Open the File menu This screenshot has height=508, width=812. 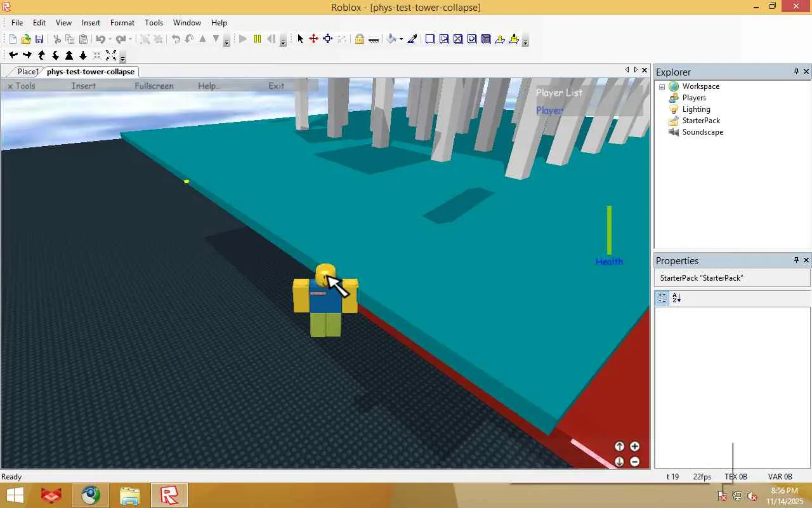click(17, 23)
